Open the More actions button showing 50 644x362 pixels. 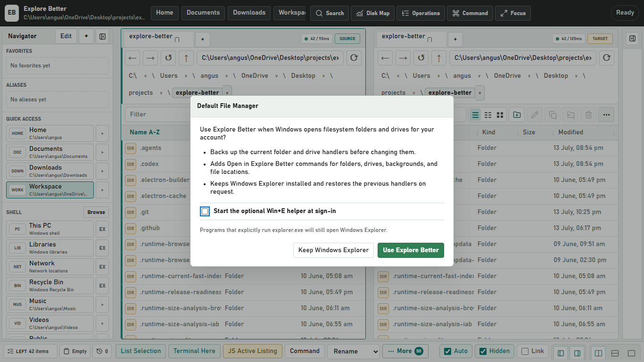405,351
